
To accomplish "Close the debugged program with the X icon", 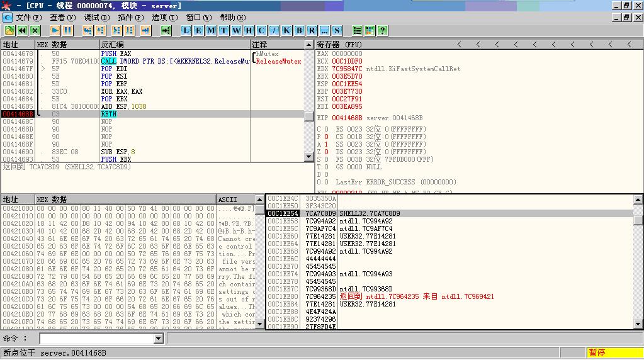I will (35, 30).
